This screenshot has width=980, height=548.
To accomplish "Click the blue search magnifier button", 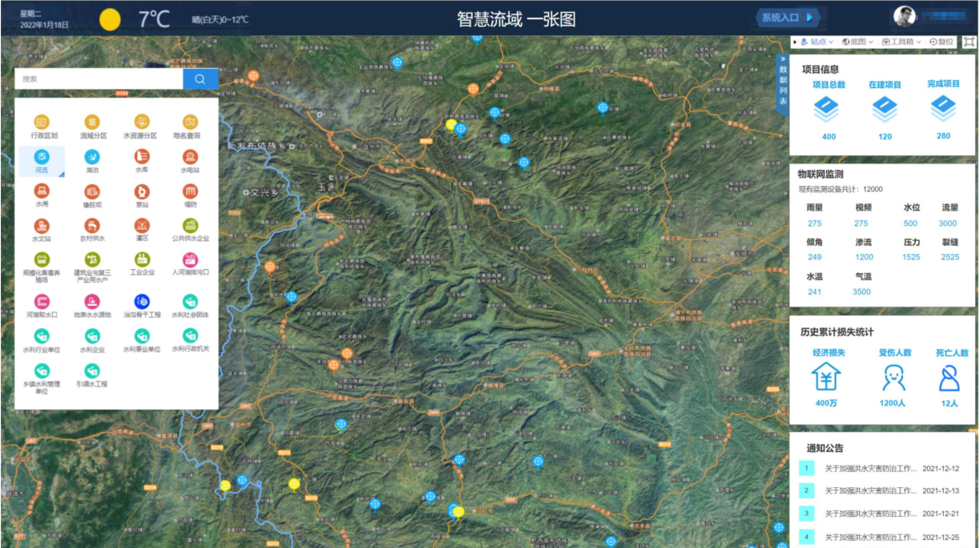I will click(x=200, y=79).
